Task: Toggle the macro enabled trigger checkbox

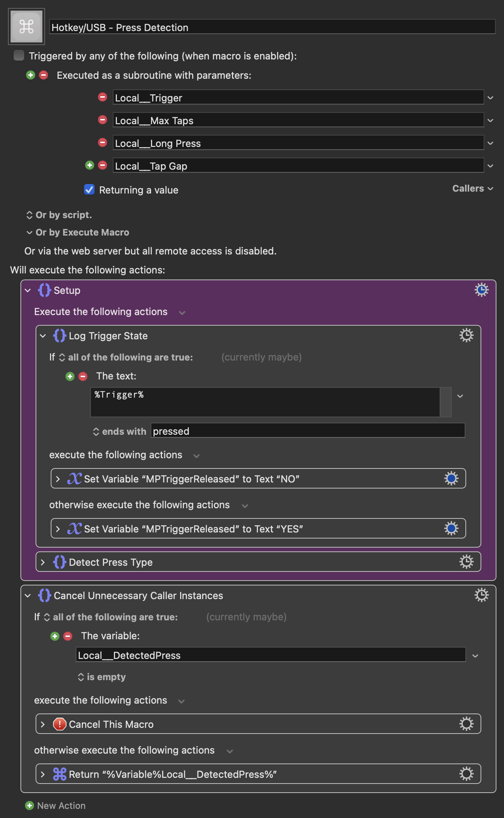Action: click(x=19, y=56)
